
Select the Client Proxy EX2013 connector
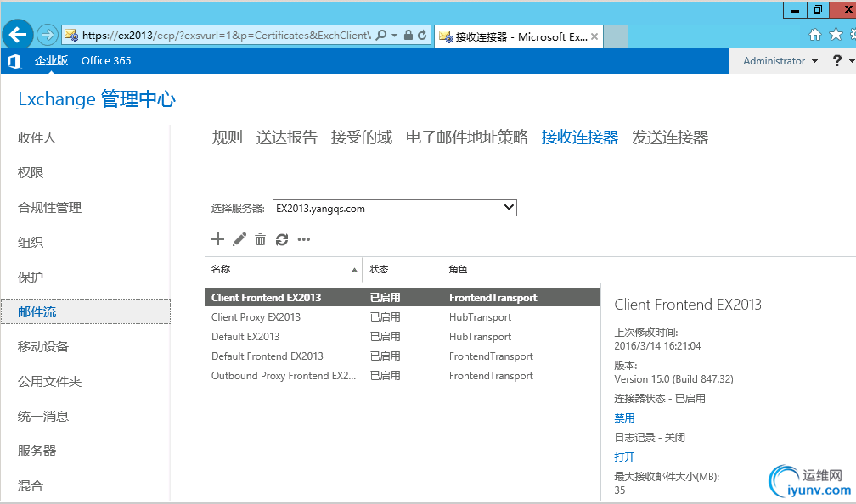403,317
